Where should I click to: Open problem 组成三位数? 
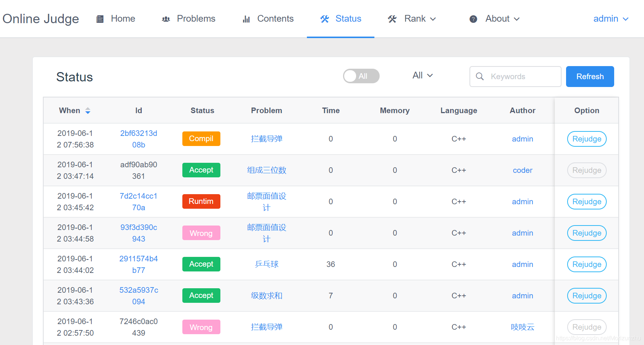tap(267, 170)
